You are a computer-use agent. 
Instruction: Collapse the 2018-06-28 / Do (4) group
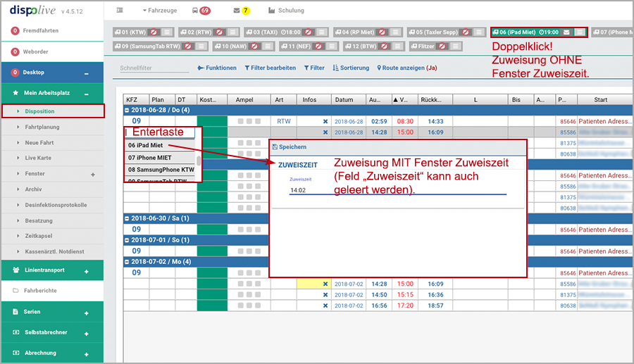click(127, 111)
